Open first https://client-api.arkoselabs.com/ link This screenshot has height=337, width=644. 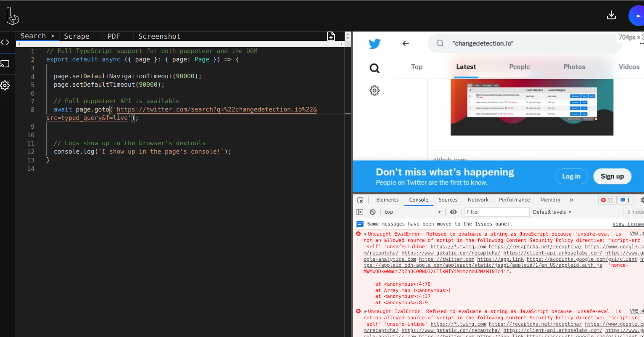[x=553, y=253]
